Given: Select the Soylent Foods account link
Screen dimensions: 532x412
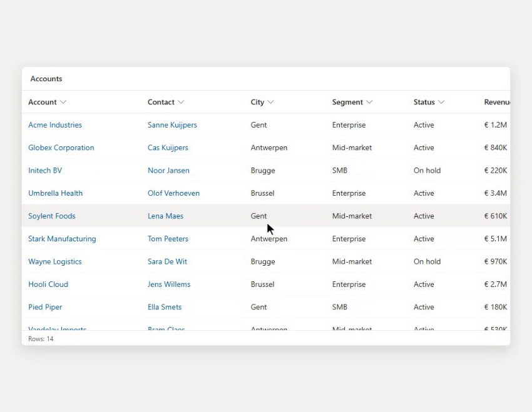Looking at the screenshot, I should tap(52, 216).
